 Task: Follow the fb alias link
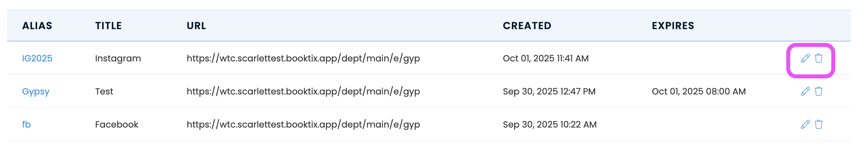pyautogui.click(x=26, y=124)
